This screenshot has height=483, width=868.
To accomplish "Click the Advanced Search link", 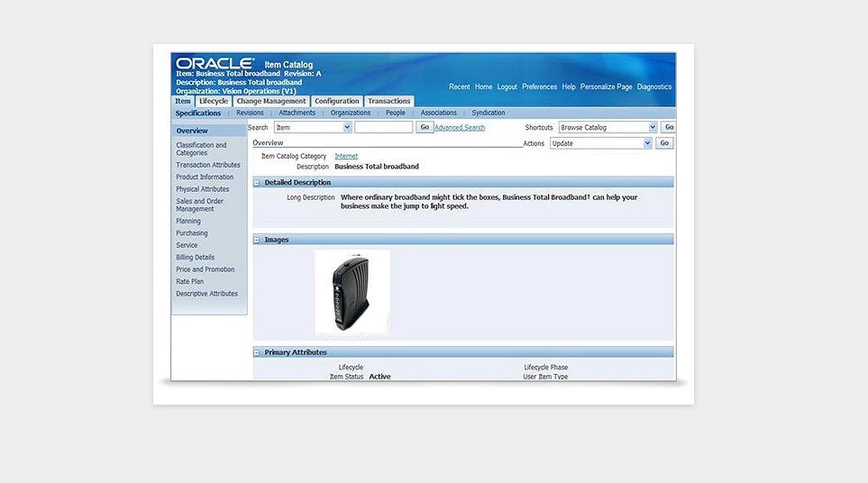I will [459, 128].
